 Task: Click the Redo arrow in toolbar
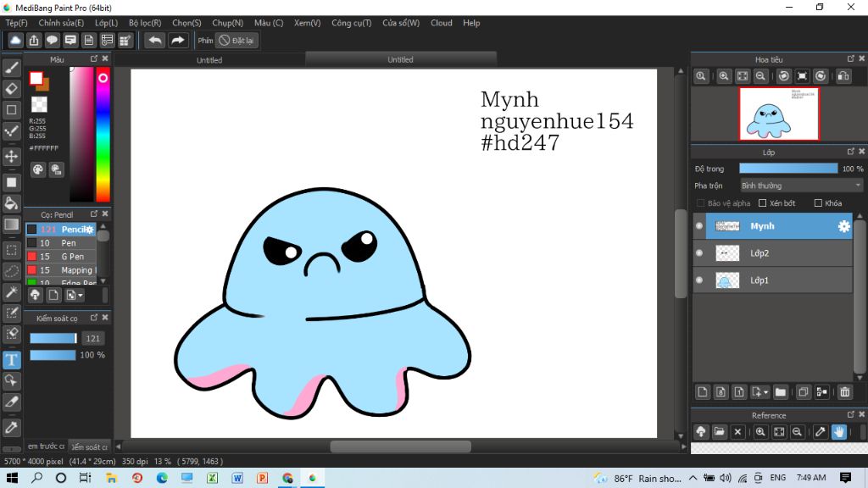tap(178, 41)
